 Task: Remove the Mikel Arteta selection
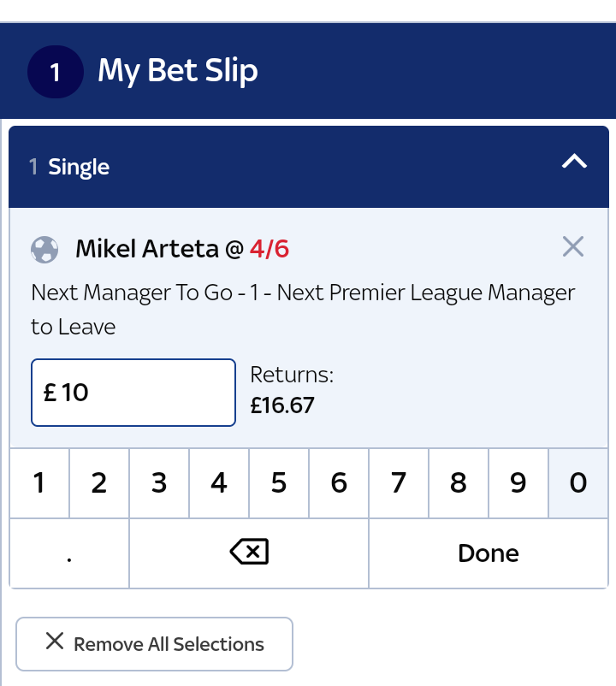572,247
